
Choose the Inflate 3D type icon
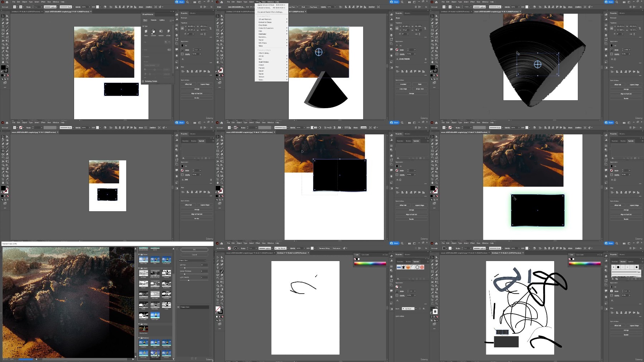click(x=168, y=32)
